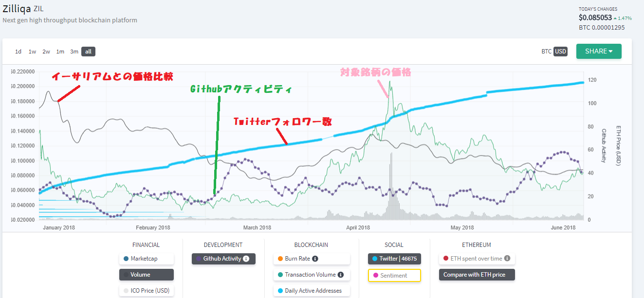The height and width of the screenshot is (298, 644).
Task: Select the 3m time range
Action: tap(74, 52)
